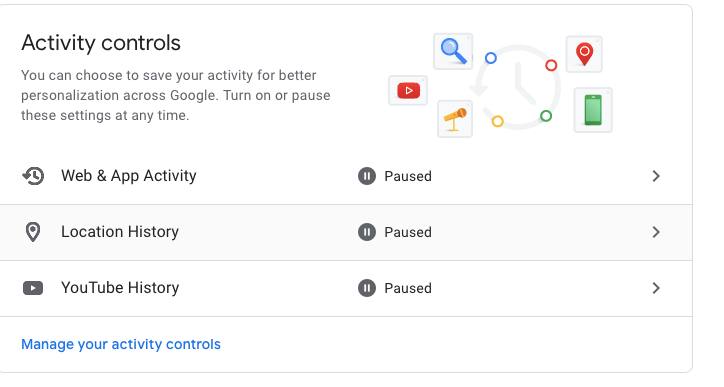The height and width of the screenshot is (387, 724).
Task: Click the green smartphone illustration icon
Action: 593,110
